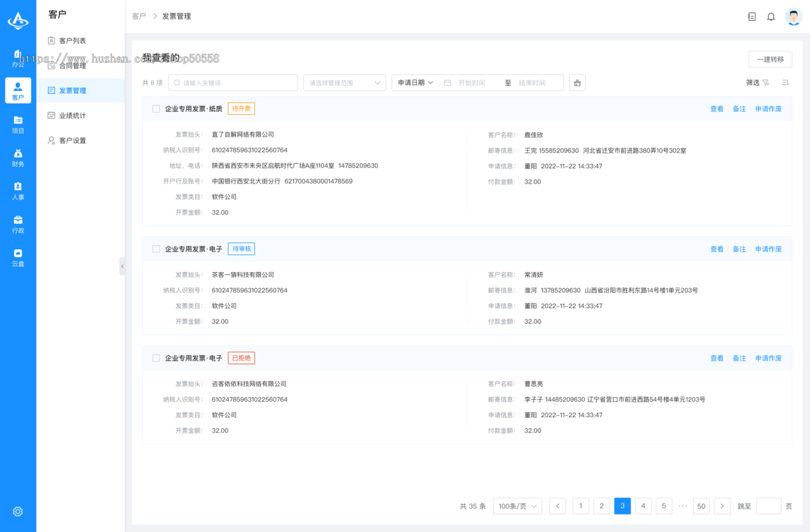Open the document icon in top bar
This screenshot has height=532, width=810.
pyautogui.click(x=752, y=16)
